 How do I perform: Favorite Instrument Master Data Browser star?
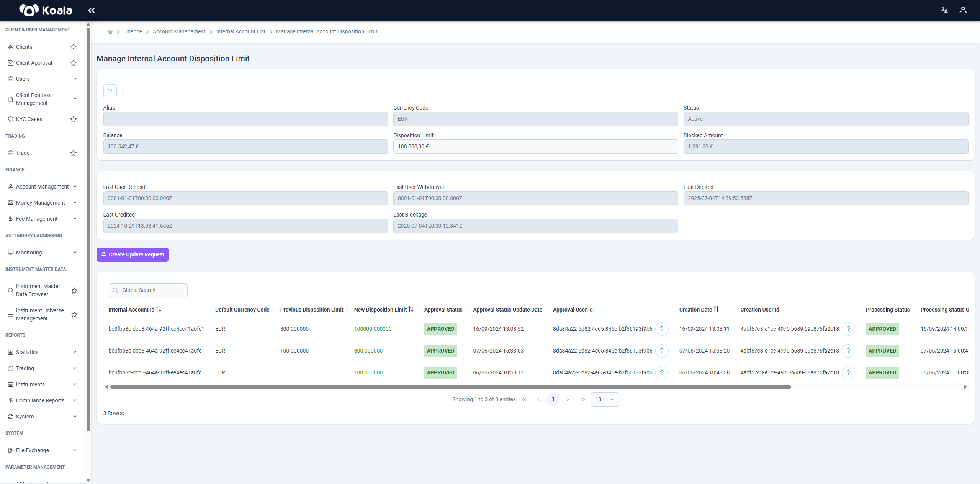click(74, 290)
